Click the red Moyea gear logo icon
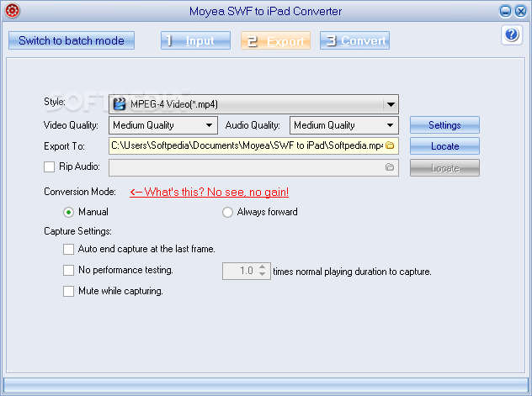 click(x=13, y=10)
